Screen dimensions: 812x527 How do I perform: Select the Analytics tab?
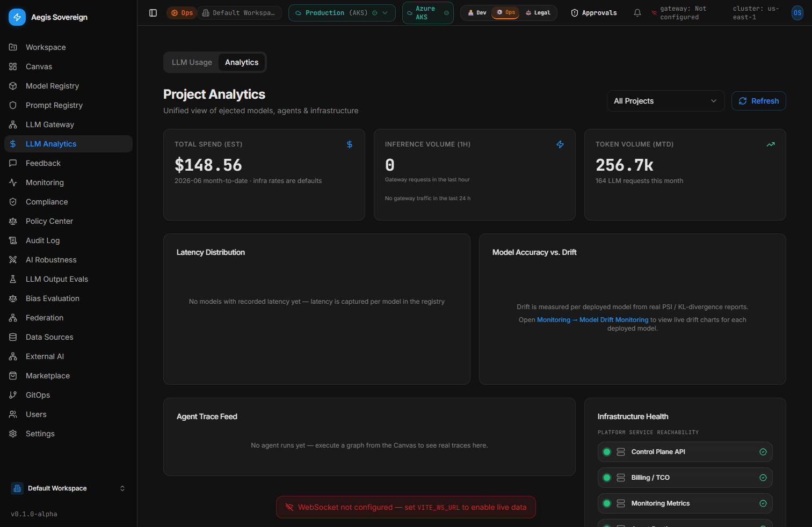point(242,62)
